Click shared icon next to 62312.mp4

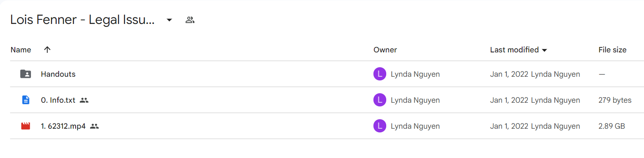tap(94, 126)
